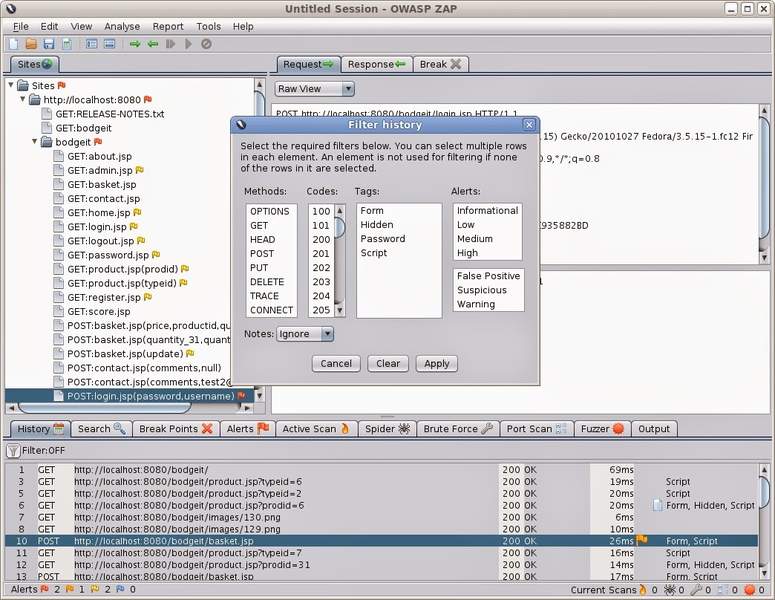This screenshot has width=775, height=600.
Task: Select POST in the Methods list
Action: tap(271, 254)
